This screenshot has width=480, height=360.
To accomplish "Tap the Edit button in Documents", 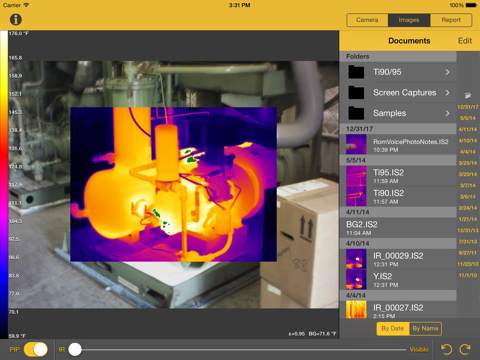I will click(465, 41).
